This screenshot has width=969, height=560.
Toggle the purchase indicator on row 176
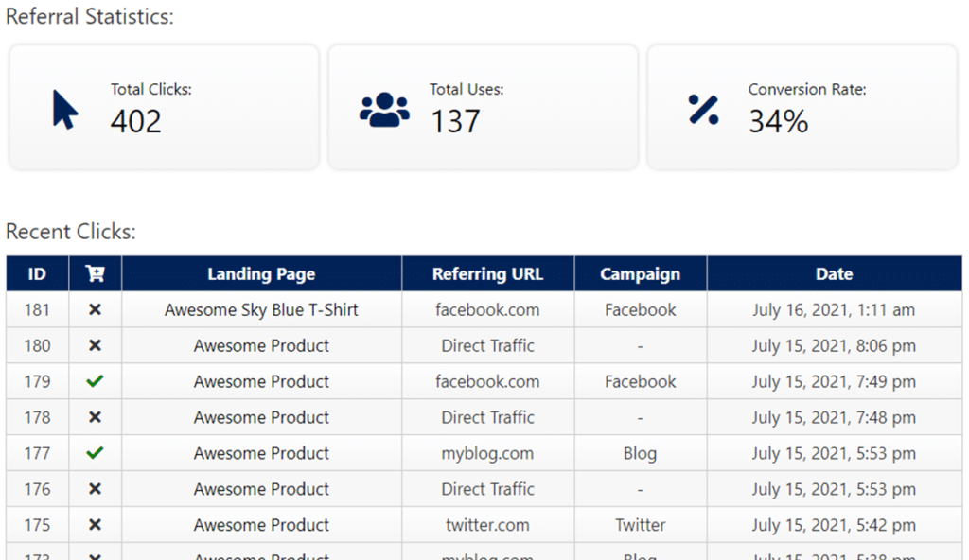[x=95, y=489]
